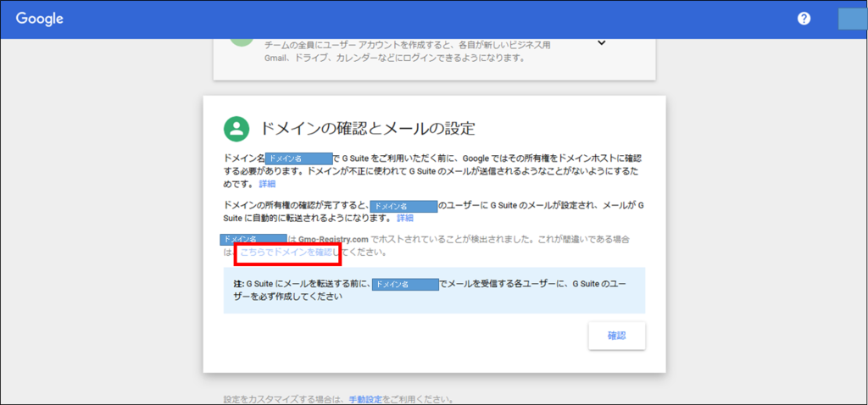Open the help question mark icon
This screenshot has height=405, width=868.
(804, 19)
